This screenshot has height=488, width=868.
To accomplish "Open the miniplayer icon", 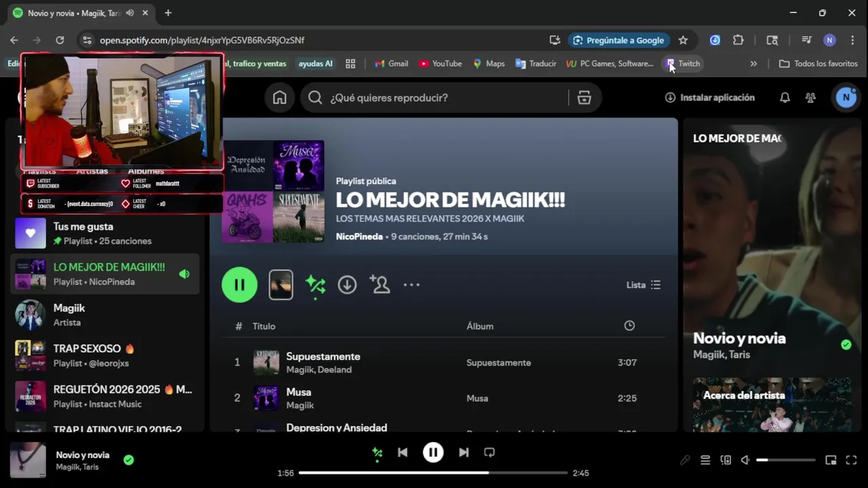I will click(831, 460).
